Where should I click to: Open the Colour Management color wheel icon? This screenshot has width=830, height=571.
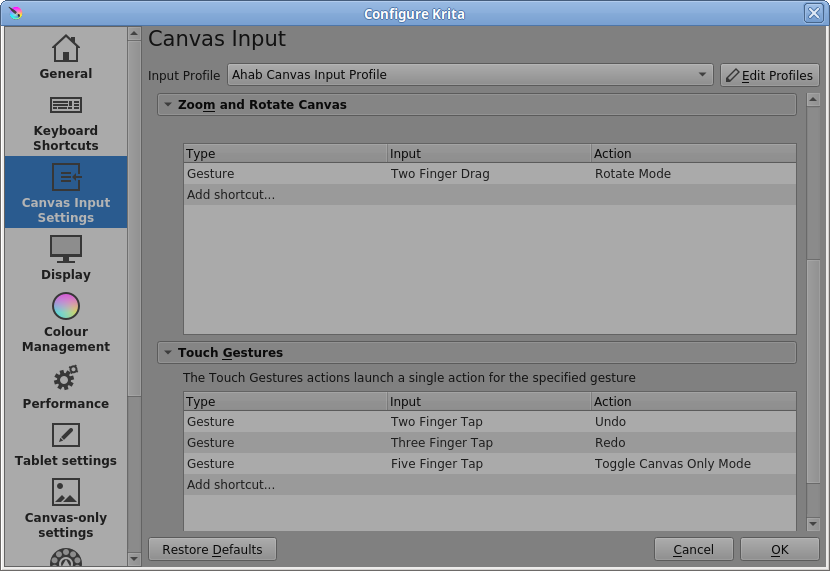point(66,306)
